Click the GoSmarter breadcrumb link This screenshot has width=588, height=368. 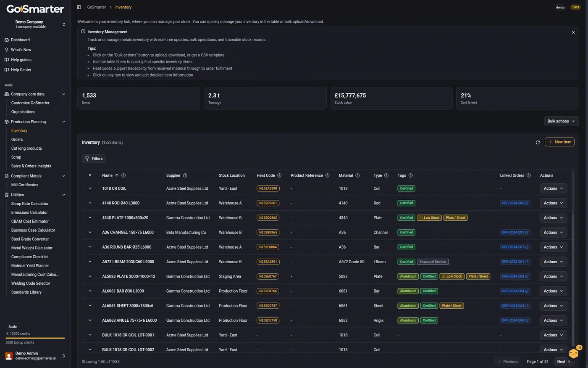(x=97, y=7)
